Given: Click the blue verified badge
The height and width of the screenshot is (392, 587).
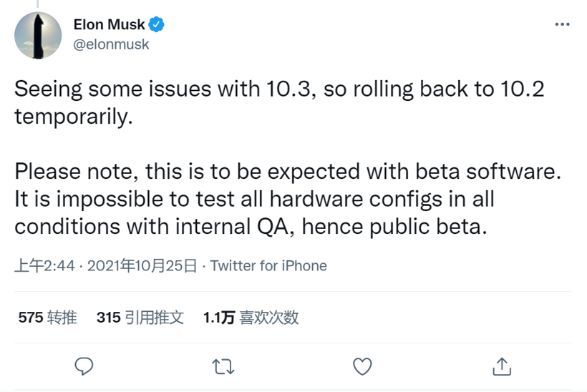Looking at the screenshot, I should click(x=157, y=25).
